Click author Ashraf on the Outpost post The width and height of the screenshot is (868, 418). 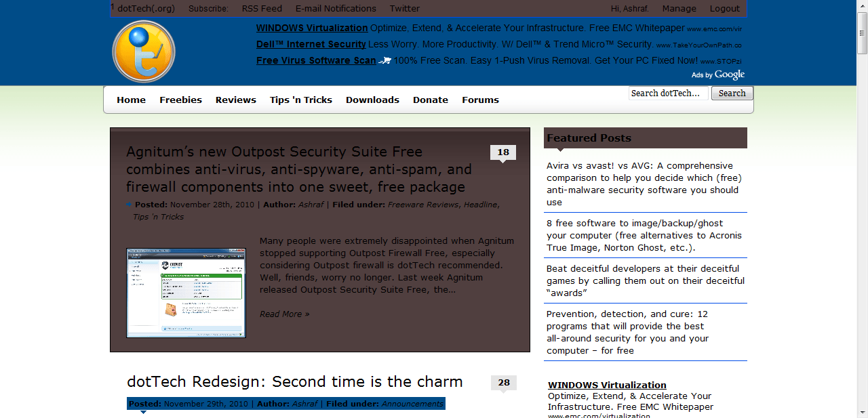click(311, 205)
